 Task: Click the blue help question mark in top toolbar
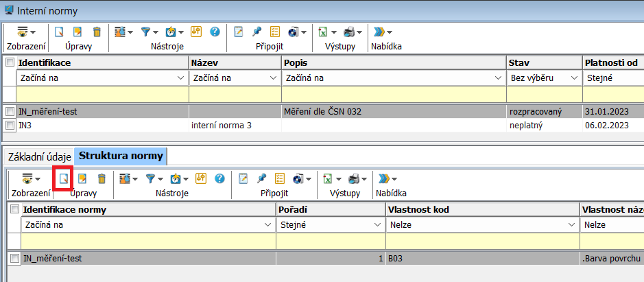(215, 32)
